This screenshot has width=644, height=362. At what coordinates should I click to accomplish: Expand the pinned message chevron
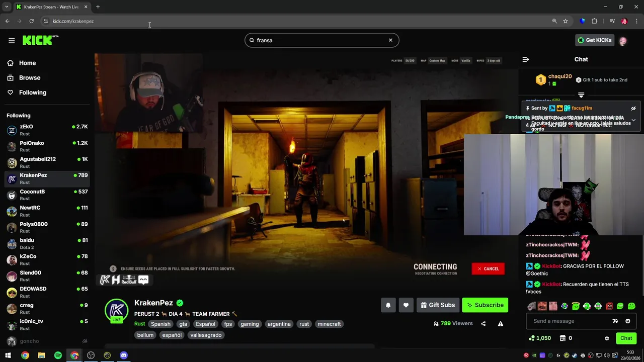633,120
